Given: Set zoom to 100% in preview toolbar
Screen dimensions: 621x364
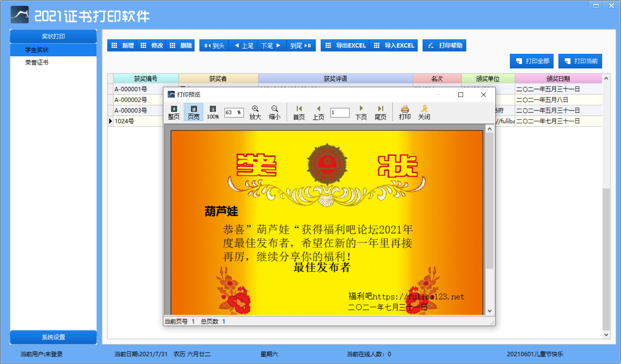Looking at the screenshot, I should 213,112.
